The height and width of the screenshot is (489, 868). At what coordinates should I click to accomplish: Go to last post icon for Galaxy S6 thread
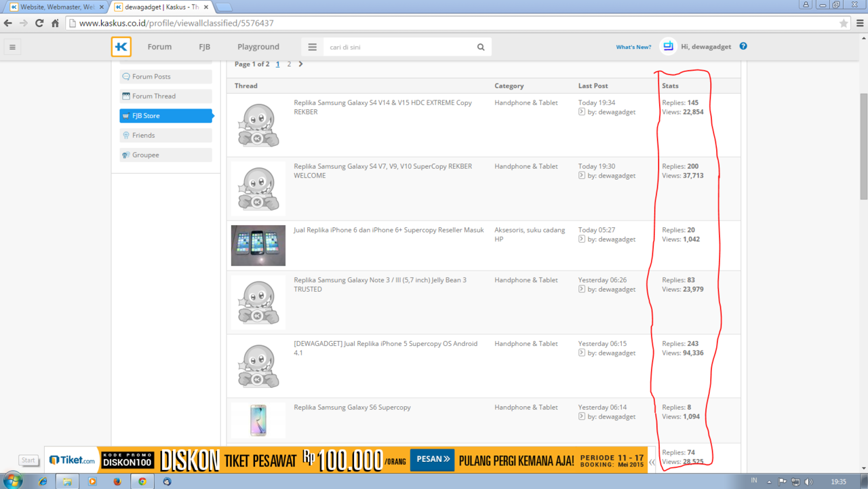pyautogui.click(x=582, y=416)
